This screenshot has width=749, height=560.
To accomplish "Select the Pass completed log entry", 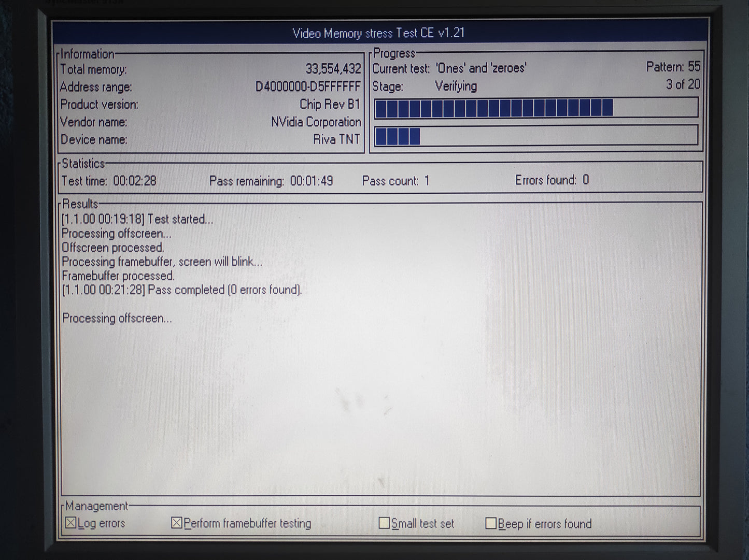I will click(181, 290).
